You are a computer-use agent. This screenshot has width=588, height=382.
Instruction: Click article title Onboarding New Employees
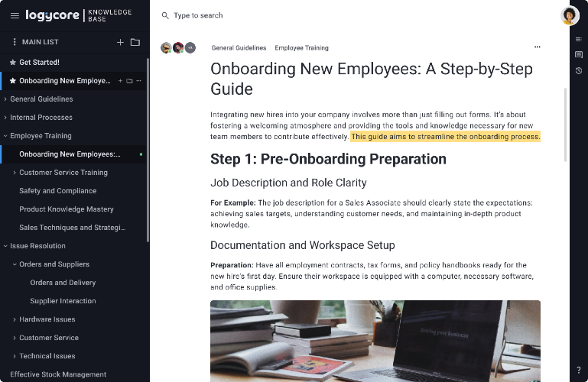372,79
